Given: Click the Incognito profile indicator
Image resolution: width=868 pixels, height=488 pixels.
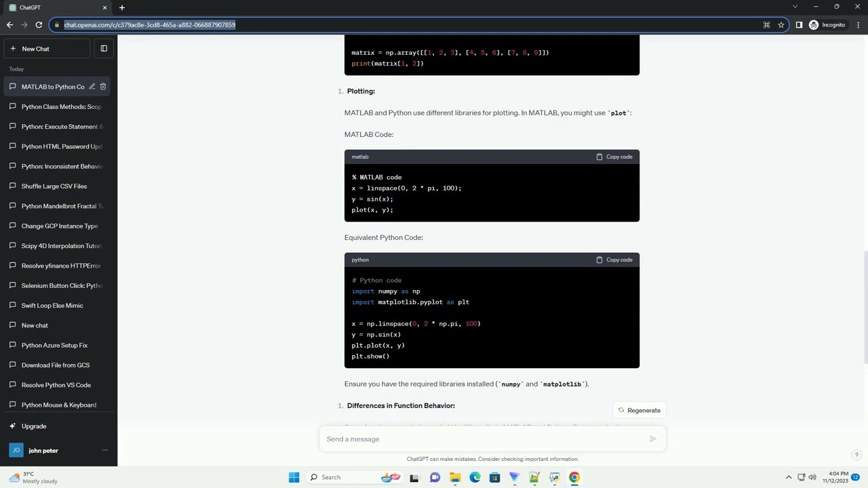Looking at the screenshot, I should tap(827, 25).
